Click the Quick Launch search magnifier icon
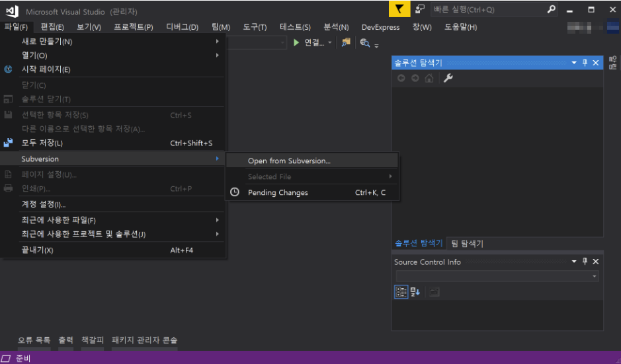Screen dimensions: 621x364 [551, 9]
